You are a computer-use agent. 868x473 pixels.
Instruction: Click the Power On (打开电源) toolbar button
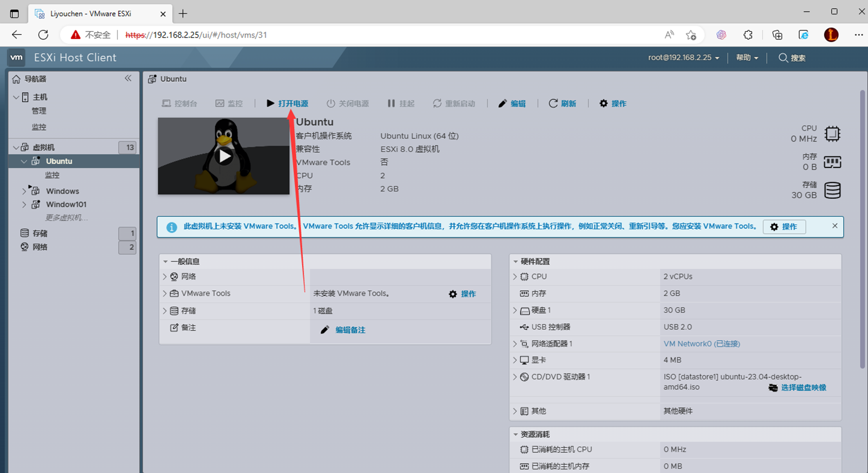point(287,103)
